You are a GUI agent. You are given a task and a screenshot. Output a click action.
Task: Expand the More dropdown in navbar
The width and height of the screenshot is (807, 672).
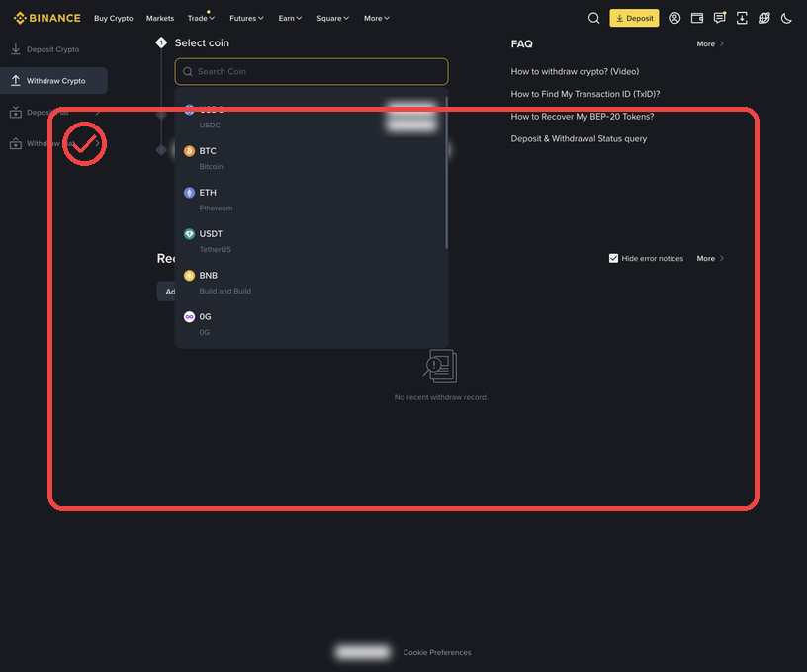pyautogui.click(x=376, y=18)
